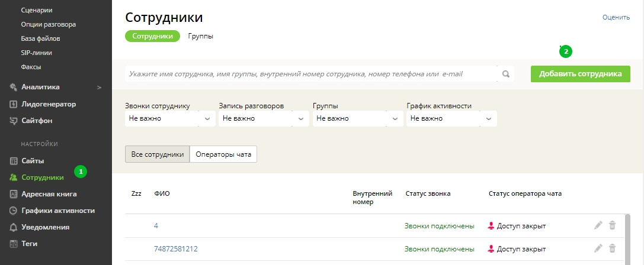The width and height of the screenshot is (644, 265).
Task: Expand Звонки сотруднику dropdown
Action: click(x=169, y=118)
